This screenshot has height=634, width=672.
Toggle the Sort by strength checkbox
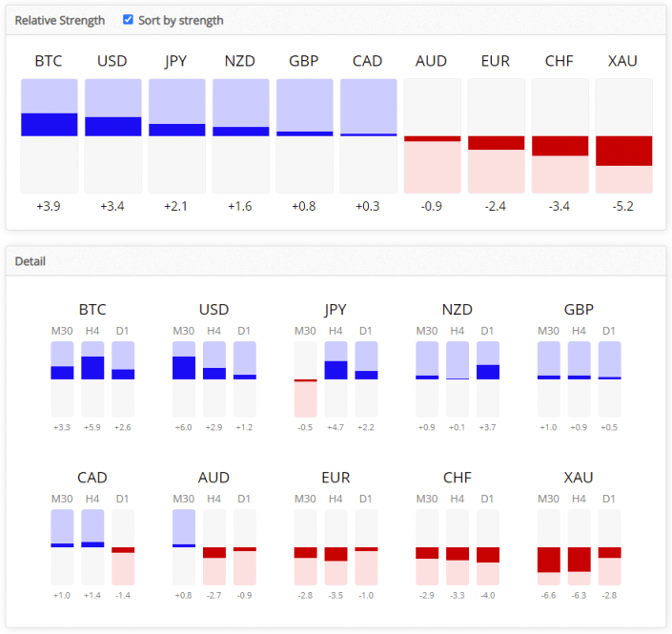coord(129,20)
